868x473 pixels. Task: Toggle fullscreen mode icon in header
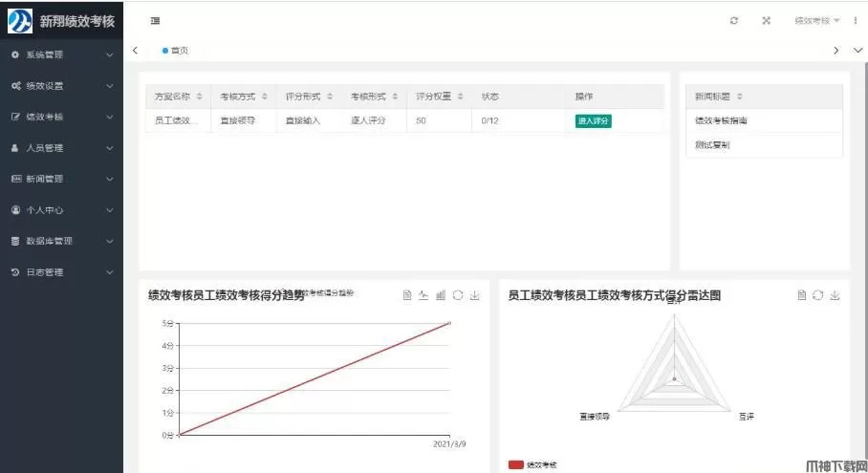766,21
